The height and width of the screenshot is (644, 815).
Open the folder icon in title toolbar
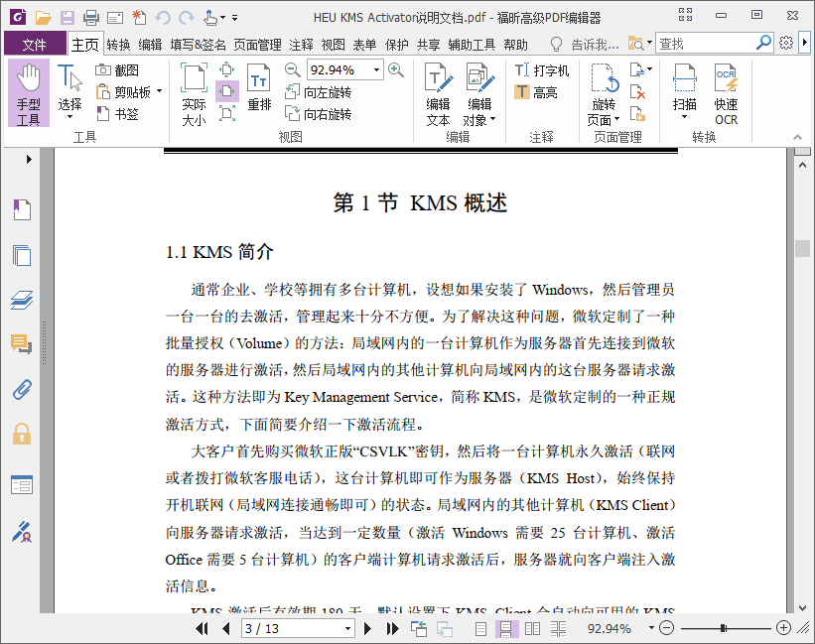[43, 18]
